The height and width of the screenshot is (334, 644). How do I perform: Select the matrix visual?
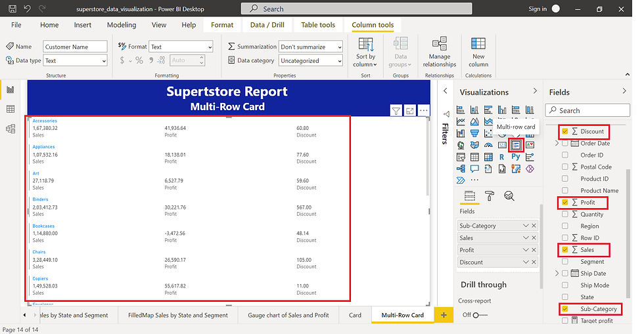coord(488,157)
